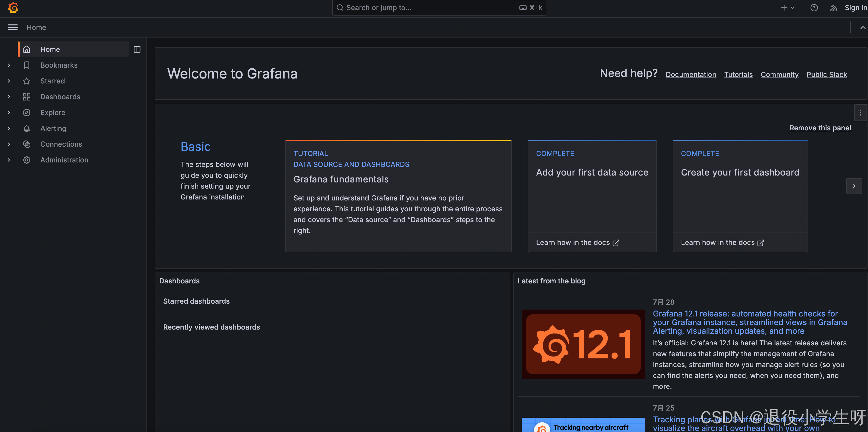Click external link icon under dashboard card
This screenshot has height=432, width=868.
coord(760,243)
